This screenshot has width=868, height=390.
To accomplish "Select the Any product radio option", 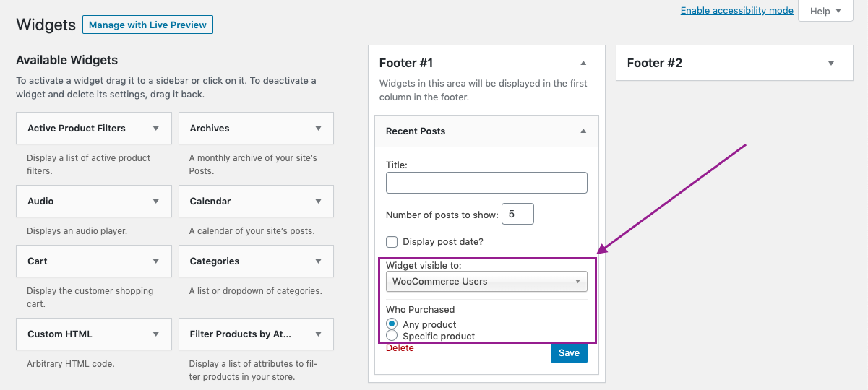I will coord(392,324).
